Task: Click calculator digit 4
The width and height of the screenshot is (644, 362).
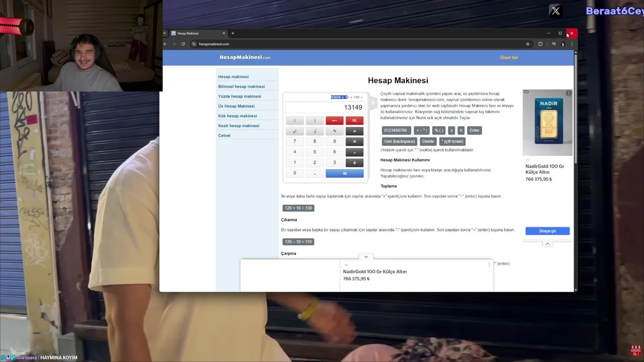Action: coord(295,152)
